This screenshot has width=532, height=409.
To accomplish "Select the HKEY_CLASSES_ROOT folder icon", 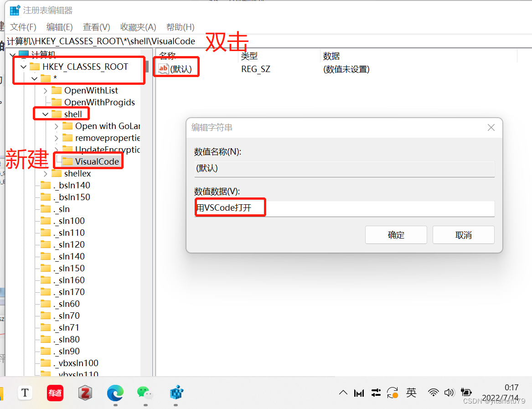I will [35, 67].
